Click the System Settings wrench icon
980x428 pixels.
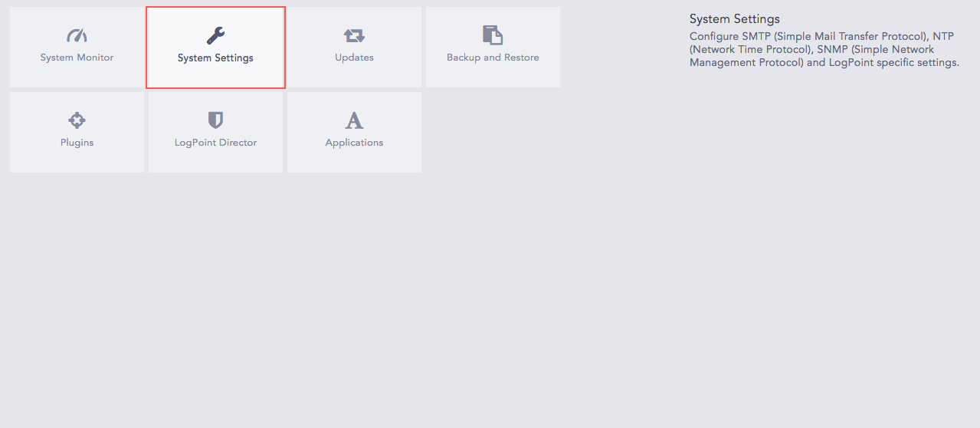tap(215, 35)
